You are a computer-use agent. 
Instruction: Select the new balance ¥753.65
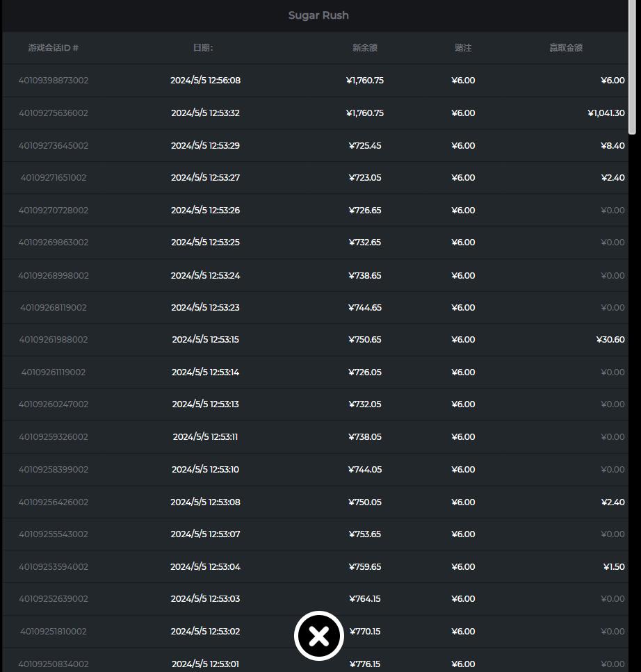tap(365, 534)
